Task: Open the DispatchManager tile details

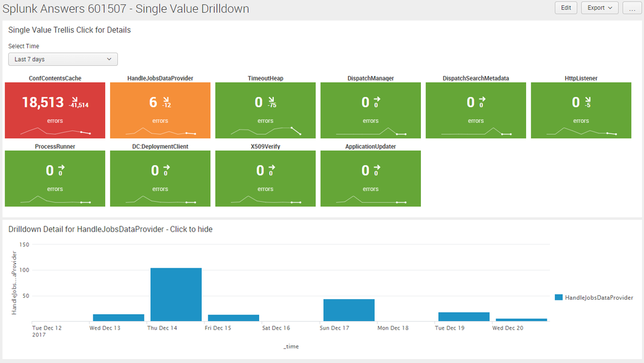Action: pos(370,110)
